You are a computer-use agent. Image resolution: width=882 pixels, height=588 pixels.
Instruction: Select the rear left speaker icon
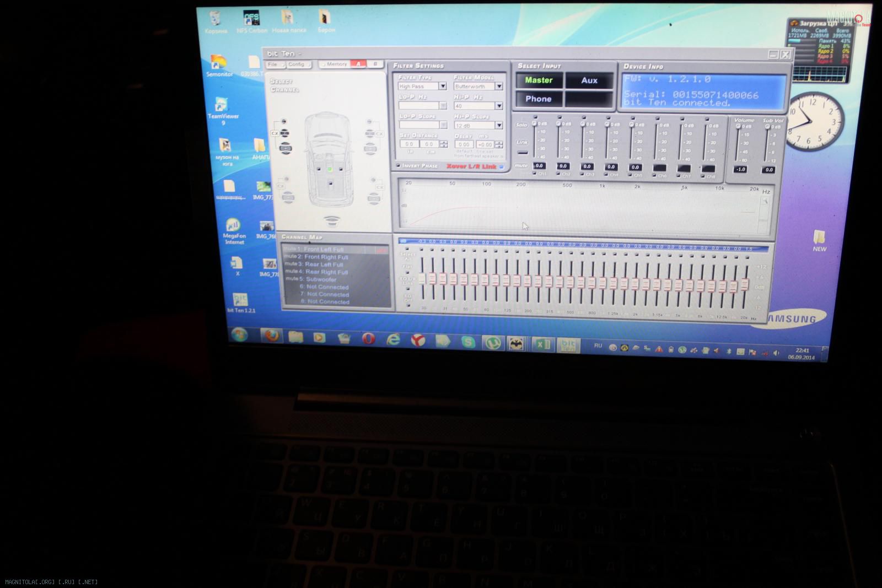coord(288,197)
